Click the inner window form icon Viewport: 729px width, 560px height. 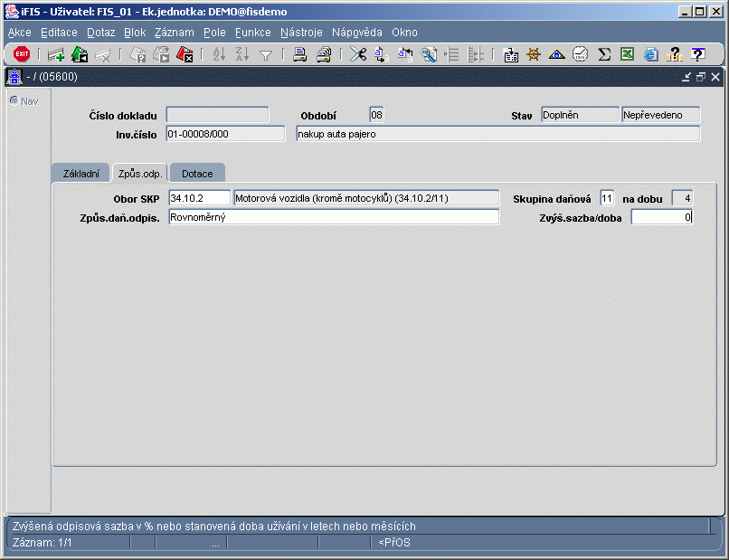[14, 77]
